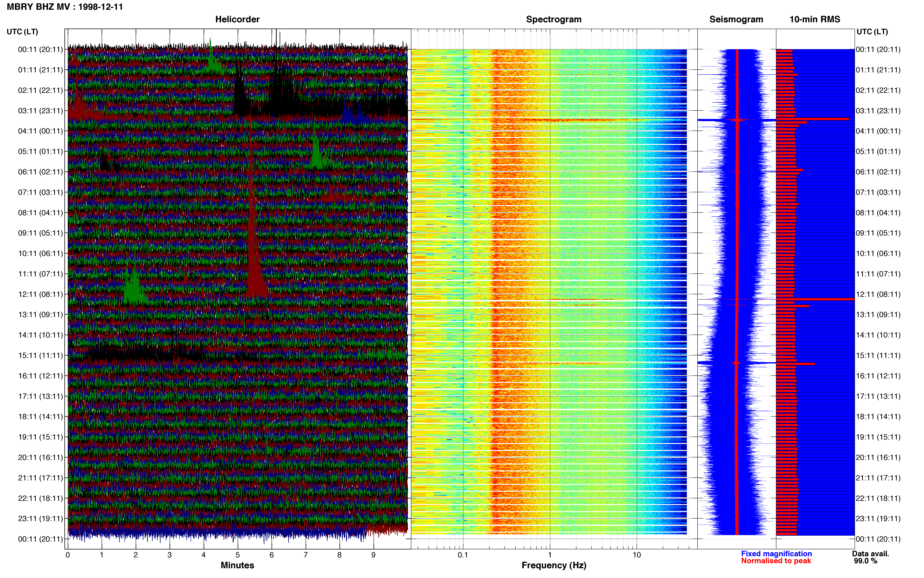The image size is (924, 578).
Task: Click the left-axis time label 03:11 (23:11)
Action: (40, 111)
